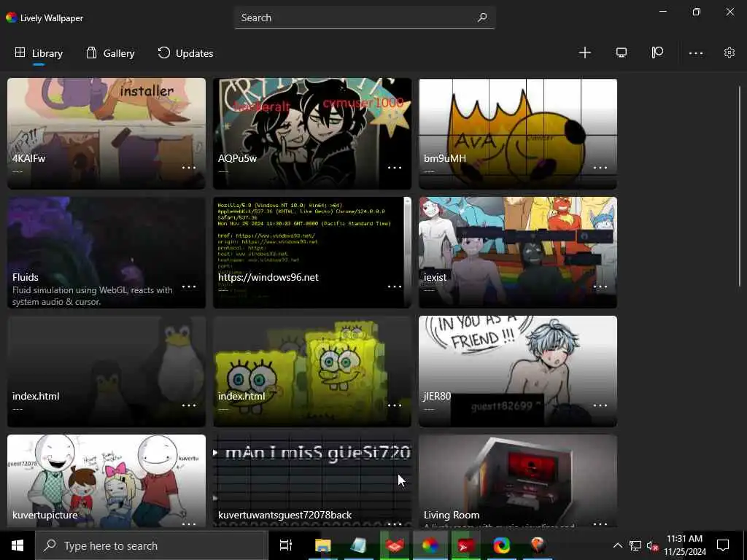Open options menu for bm9uMH wallpaper
Screen dimensions: 747x560
coord(600,168)
